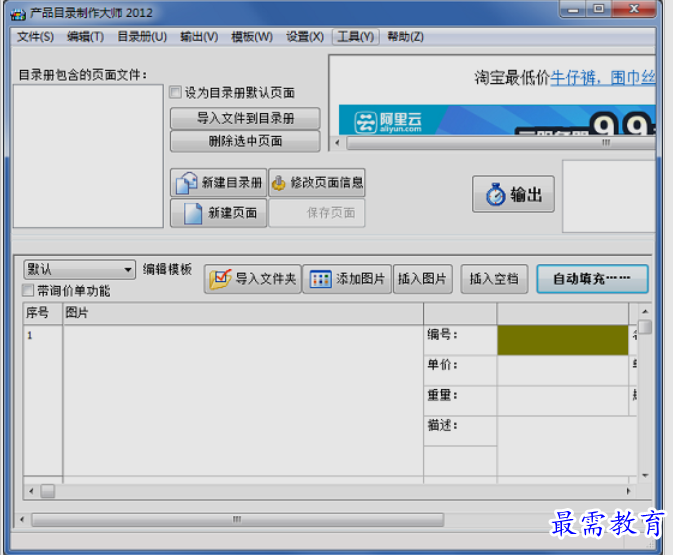Click the app icon in title bar

[x=18, y=14]
